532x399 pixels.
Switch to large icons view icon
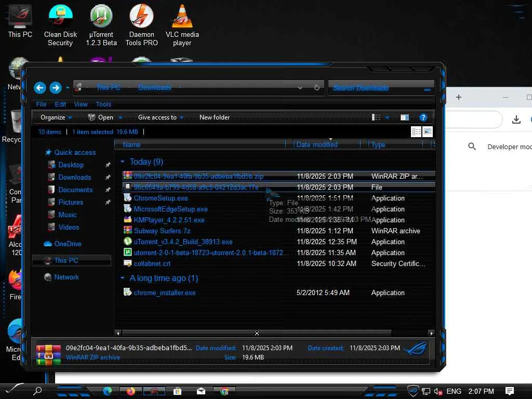(x=428, y=131)
